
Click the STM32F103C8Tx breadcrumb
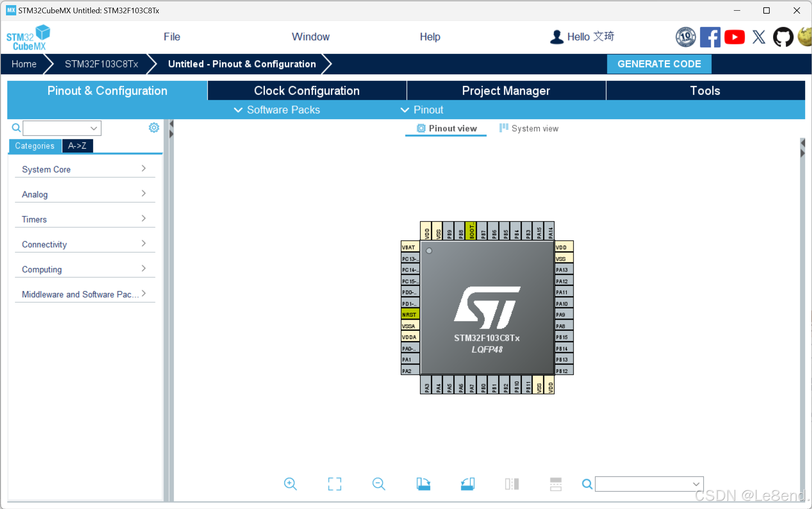coord(101,64)
